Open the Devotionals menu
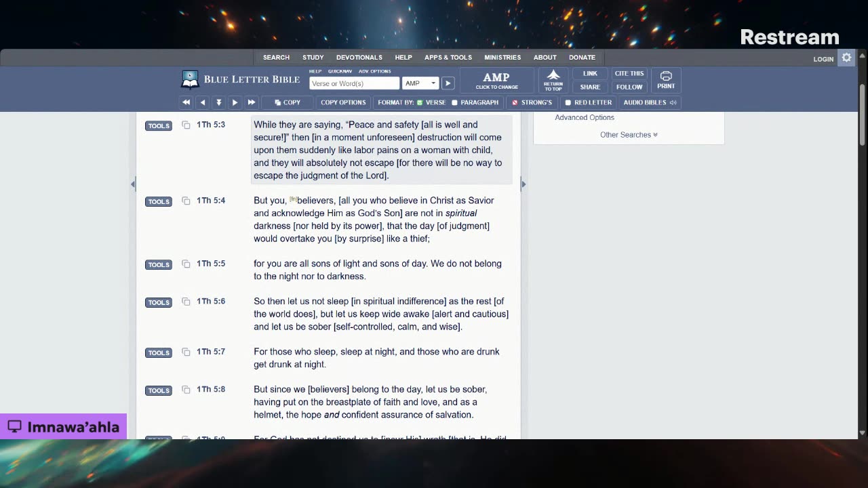This screenshot has height=488, width=868. click(359, 58)
